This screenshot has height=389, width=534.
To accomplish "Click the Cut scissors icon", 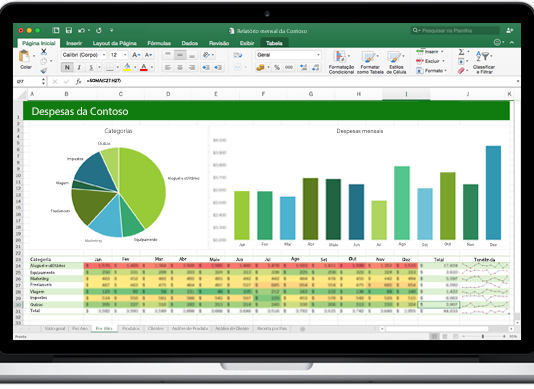I will [x=44, y=52].
